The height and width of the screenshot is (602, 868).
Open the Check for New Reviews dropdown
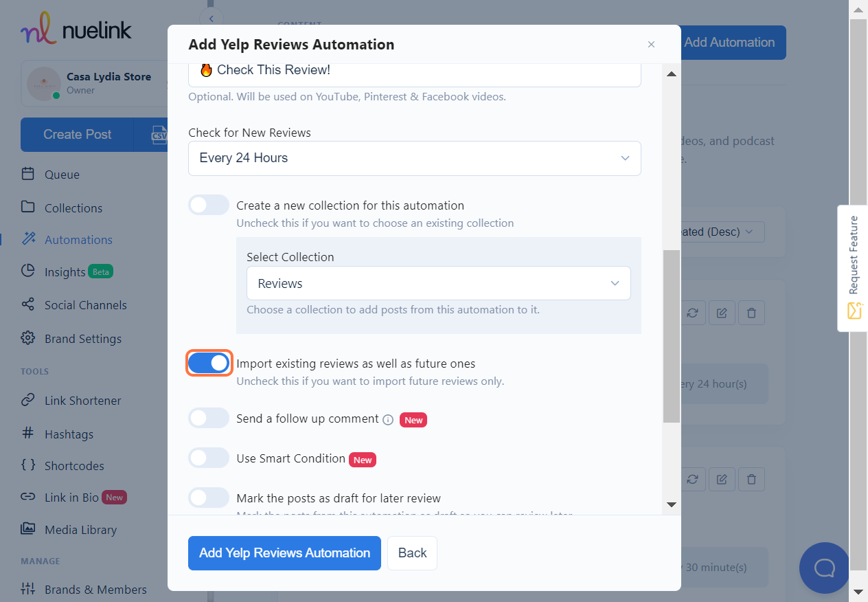[x=415, y=158]
